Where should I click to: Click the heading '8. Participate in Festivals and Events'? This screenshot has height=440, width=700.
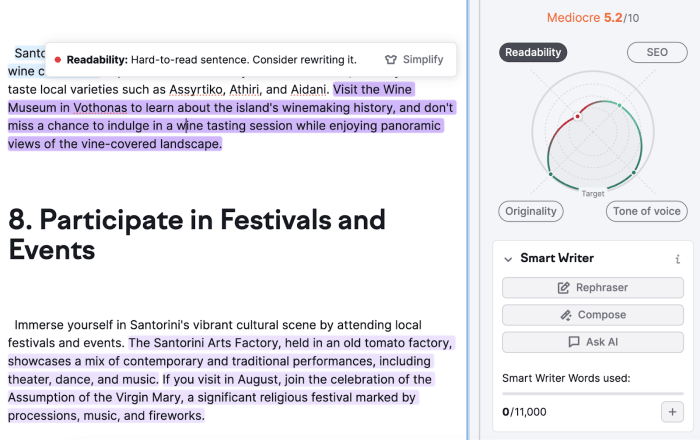point(196,234)
